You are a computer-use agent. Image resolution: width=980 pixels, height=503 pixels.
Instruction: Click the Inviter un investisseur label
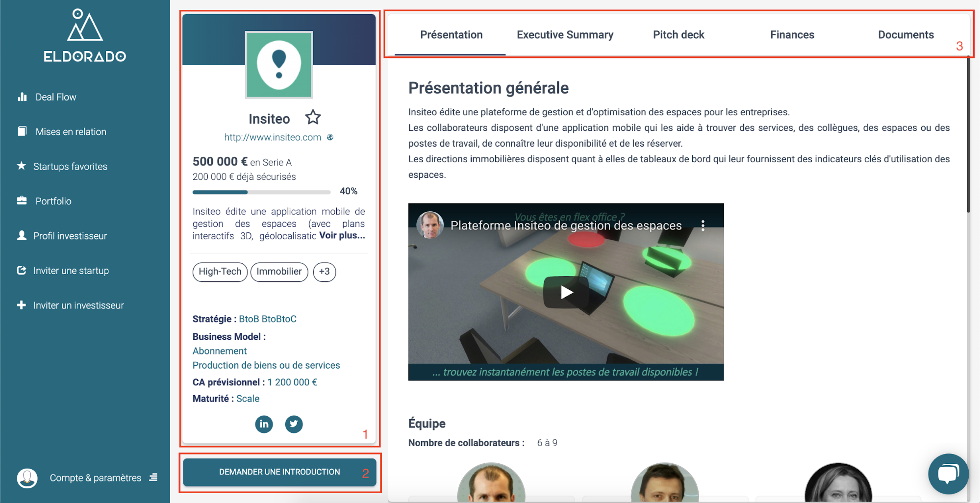click(78, 305)
